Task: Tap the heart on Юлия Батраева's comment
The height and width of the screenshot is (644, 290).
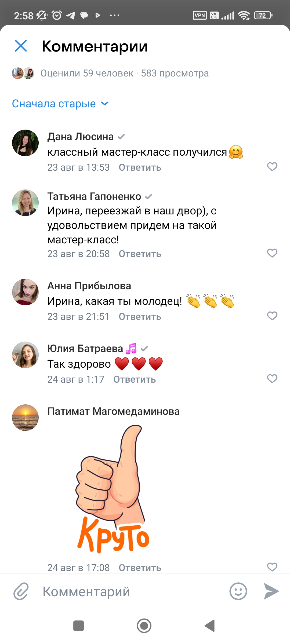Action: coord(272,379)
